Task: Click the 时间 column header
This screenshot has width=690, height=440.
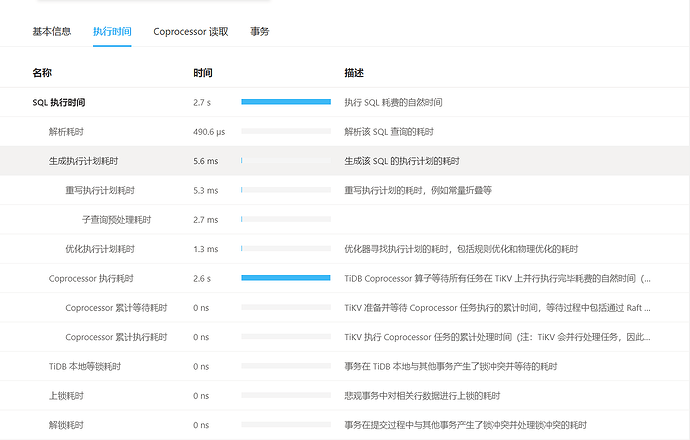Action: (202, 73)
